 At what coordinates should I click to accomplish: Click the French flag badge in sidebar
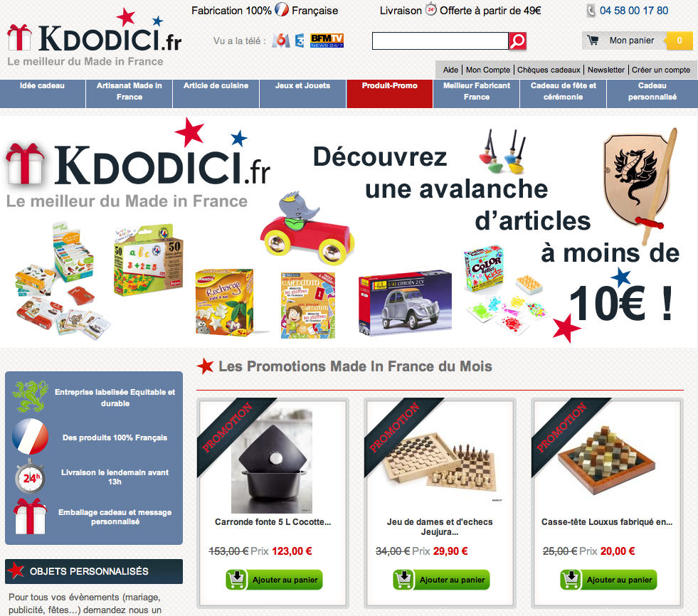coord(31,436)
